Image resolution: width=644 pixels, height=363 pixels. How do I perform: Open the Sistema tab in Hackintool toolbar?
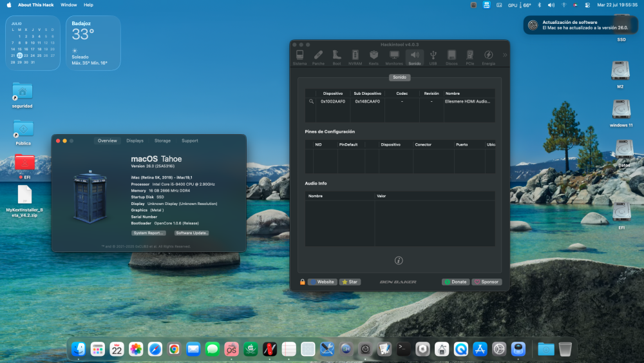[300, 57]
